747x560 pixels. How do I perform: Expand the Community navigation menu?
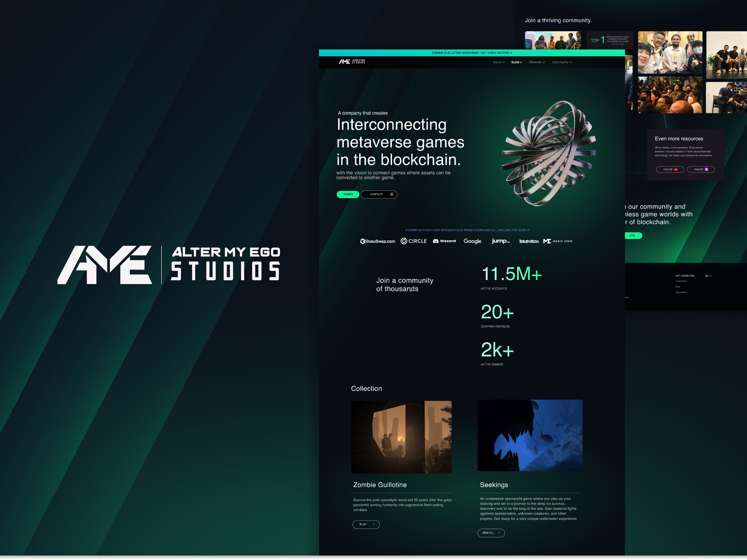562,62
